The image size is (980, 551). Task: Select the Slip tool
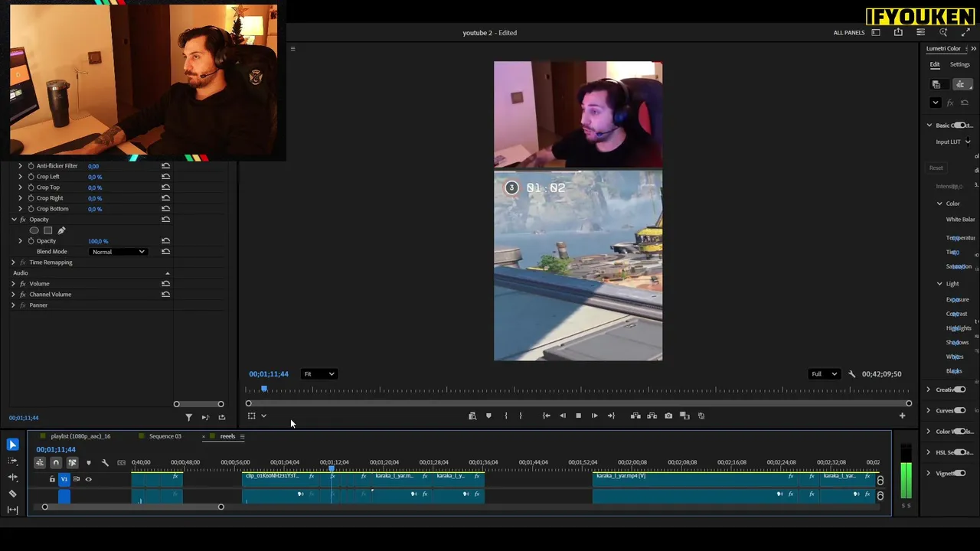[x=12, y=510]
